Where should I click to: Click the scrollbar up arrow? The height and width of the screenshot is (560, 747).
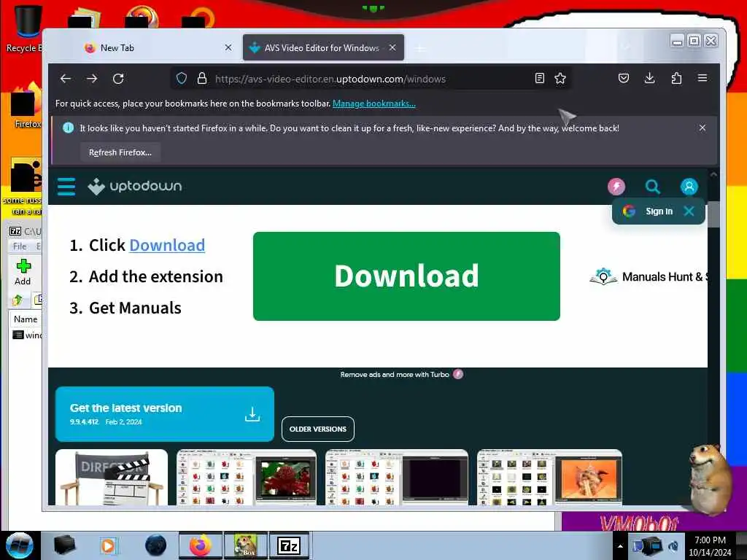[x=713, y=175]
